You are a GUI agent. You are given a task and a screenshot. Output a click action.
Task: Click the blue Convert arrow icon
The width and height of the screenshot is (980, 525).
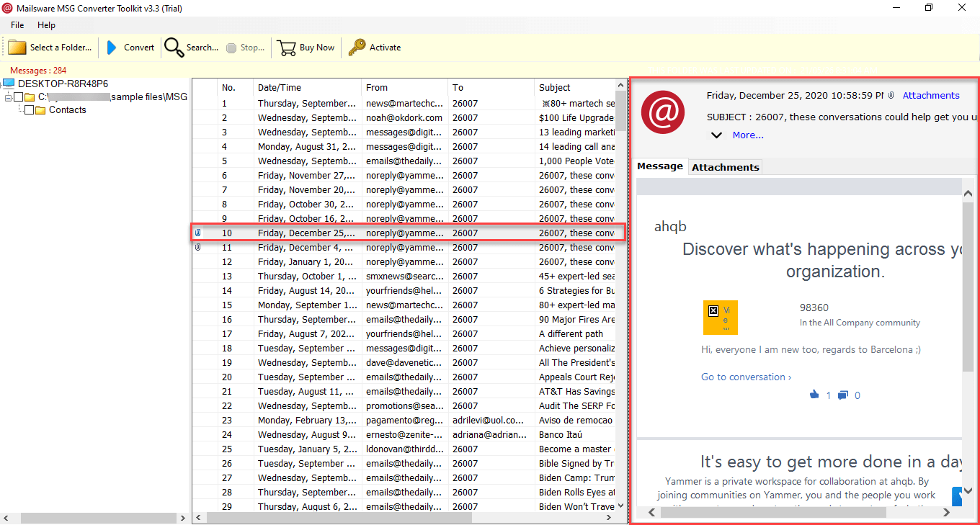pos(111,48)
